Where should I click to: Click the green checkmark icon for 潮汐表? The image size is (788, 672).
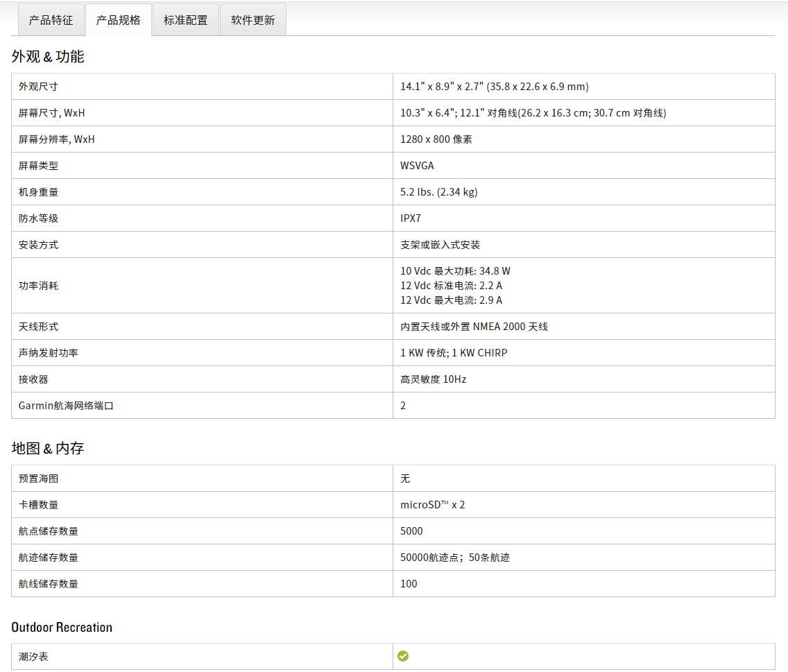[x=403, y=656]
